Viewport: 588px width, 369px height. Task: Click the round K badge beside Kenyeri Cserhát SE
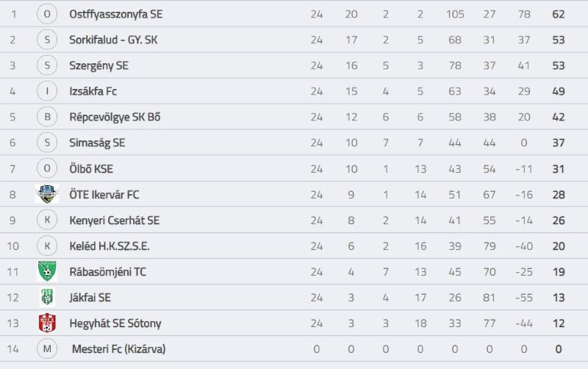click(x=47, y=220)
